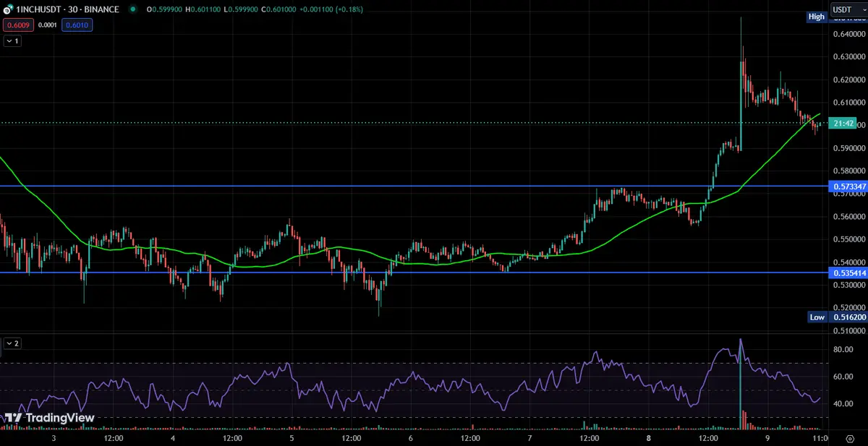
Task: Click the 0.610000 price axis label
Action: coord(849,102)
